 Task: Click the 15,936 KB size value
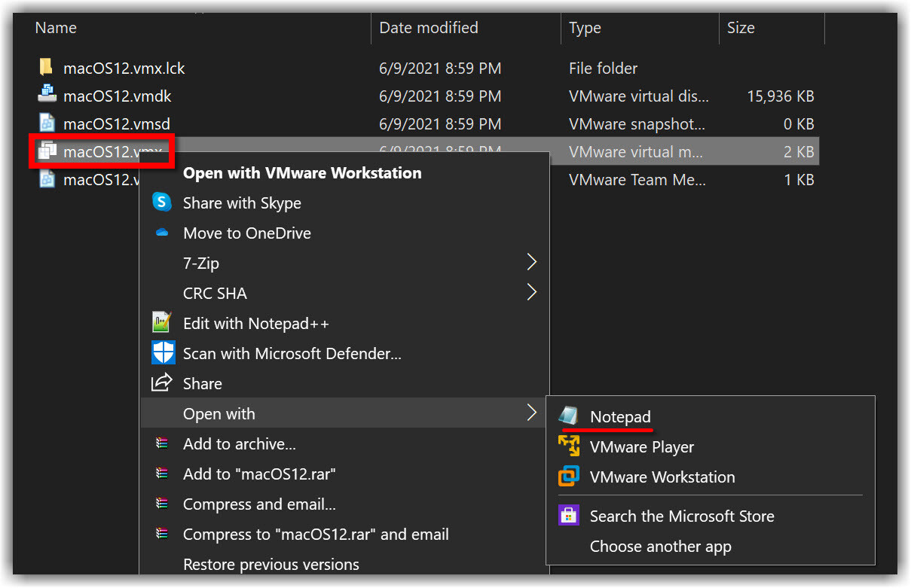(780, 96)
